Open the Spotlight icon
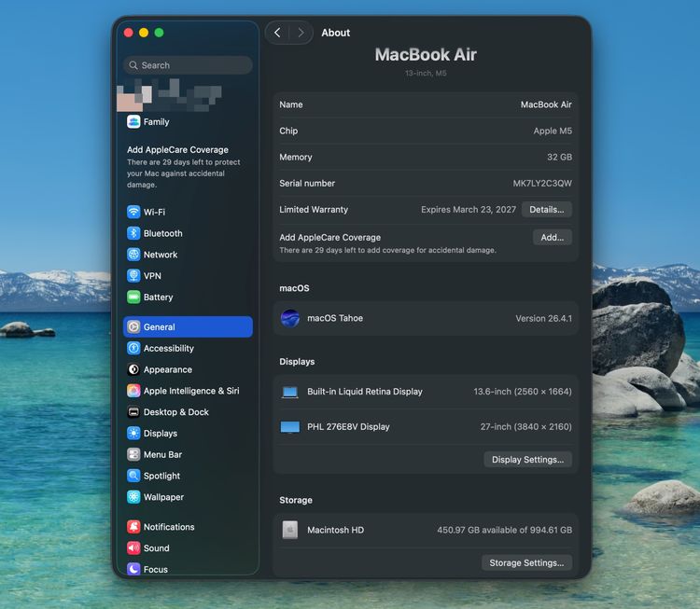 point(133,476)
